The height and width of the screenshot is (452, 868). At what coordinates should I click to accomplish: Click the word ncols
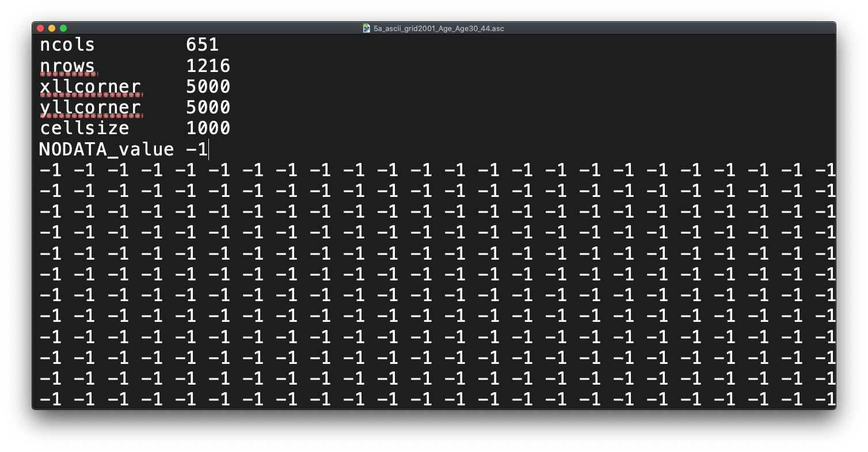67,45
